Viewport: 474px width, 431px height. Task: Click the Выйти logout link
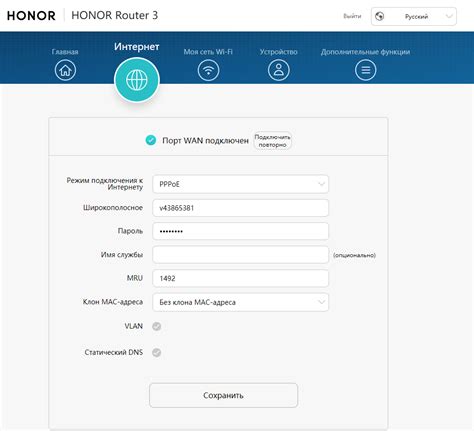[x=352, y=16]
